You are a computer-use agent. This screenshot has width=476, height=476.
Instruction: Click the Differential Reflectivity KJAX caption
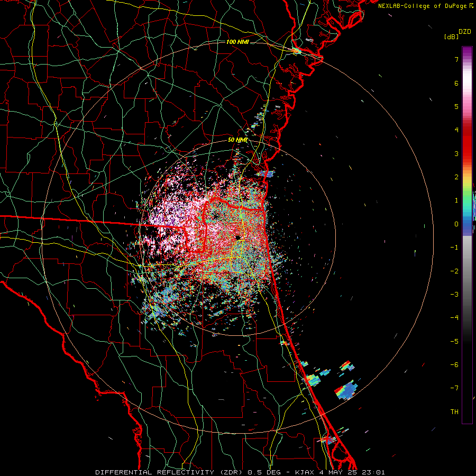240,472
